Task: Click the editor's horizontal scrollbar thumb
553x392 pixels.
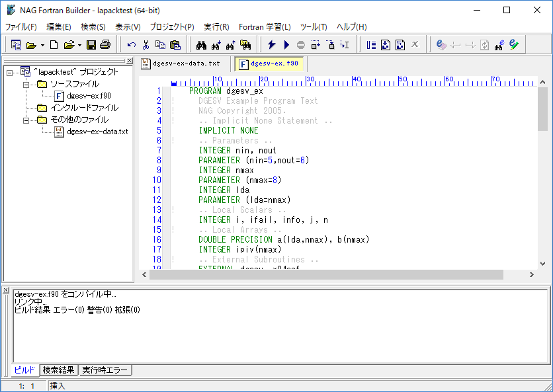Action: pos(327,274)
